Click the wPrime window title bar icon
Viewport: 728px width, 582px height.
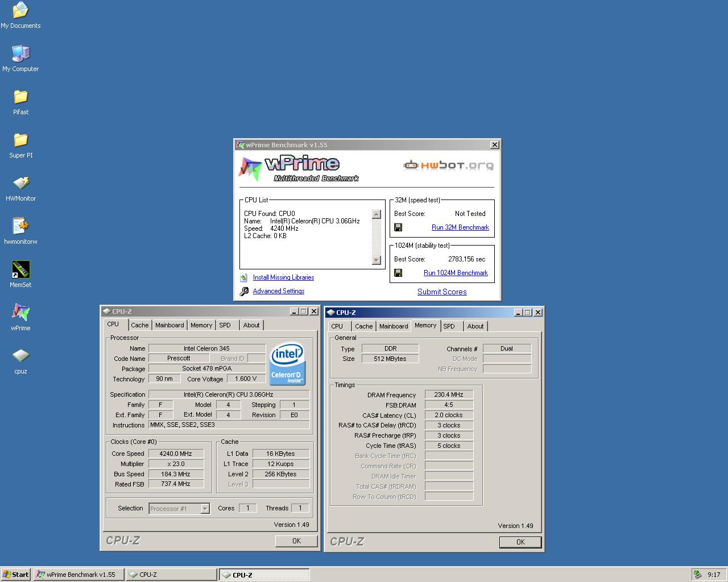click(240, 145)
